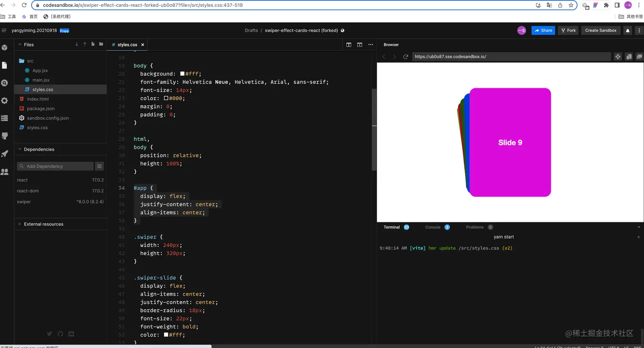This screenshot has width=644, height=348.
Task: Click the preview addon diamond icon
Action: (x=618, y=57)
